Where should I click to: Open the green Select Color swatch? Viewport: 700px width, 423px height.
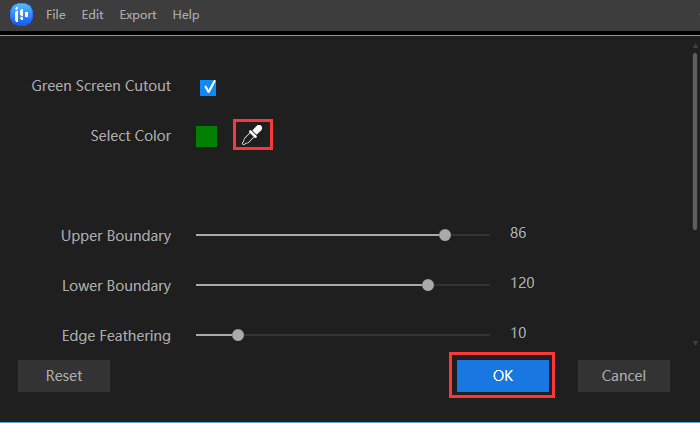point(206,136)
